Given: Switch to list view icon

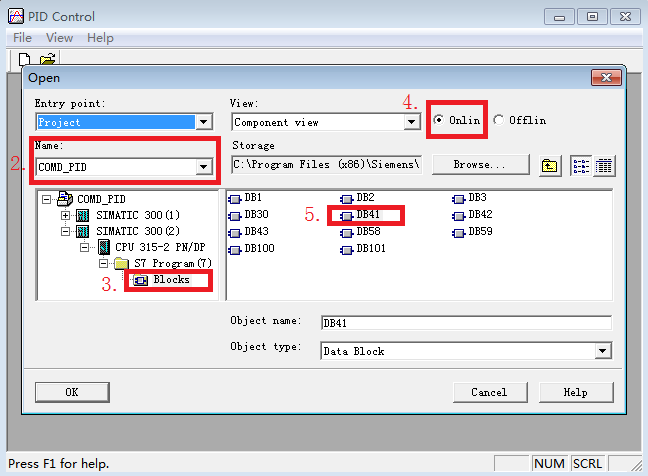Looking at the screenshot, I should [581, 166].
